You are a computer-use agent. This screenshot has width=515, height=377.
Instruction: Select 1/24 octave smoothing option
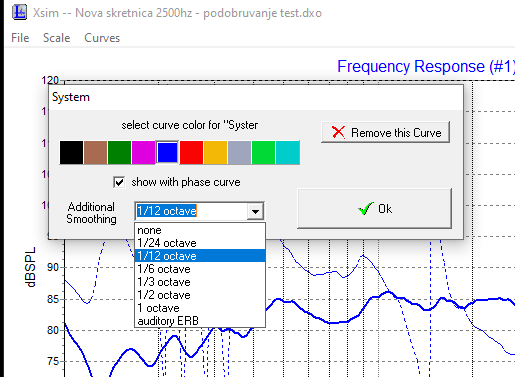click(x=200, y=243)
